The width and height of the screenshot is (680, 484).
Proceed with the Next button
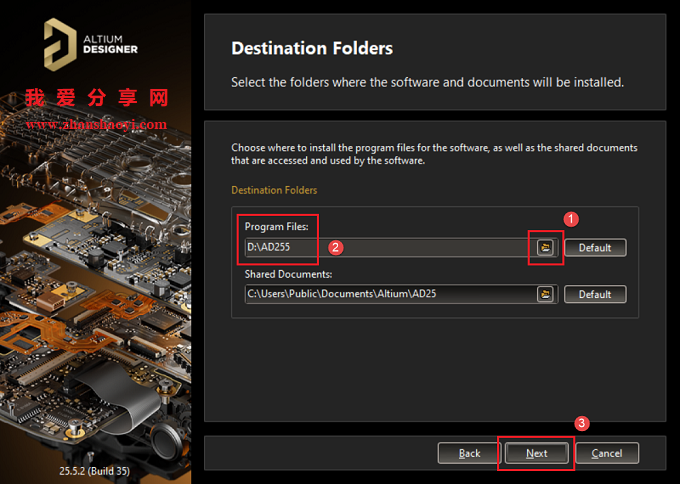[x=536, y=453]
